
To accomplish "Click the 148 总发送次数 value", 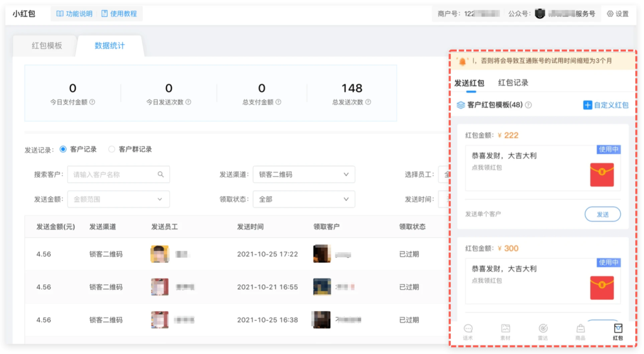I will (352, 88).
